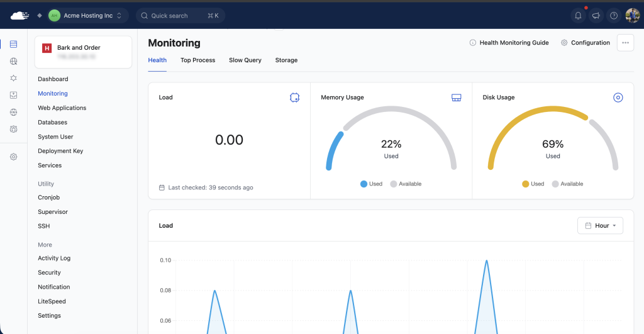
Task: Select the servers icon in the left rail
Action: click(14, 44)
